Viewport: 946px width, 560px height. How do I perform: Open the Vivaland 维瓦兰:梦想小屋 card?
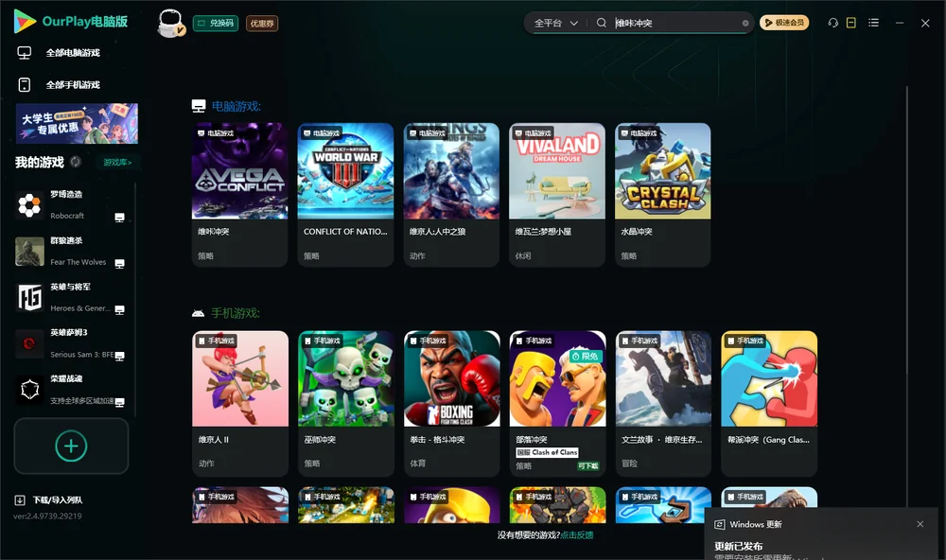click(x=557, y=194)
